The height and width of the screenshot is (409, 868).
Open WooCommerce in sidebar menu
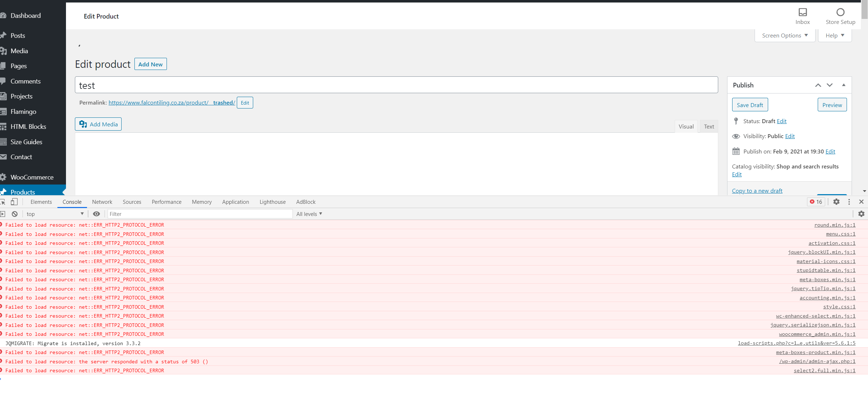coord(32,177)
